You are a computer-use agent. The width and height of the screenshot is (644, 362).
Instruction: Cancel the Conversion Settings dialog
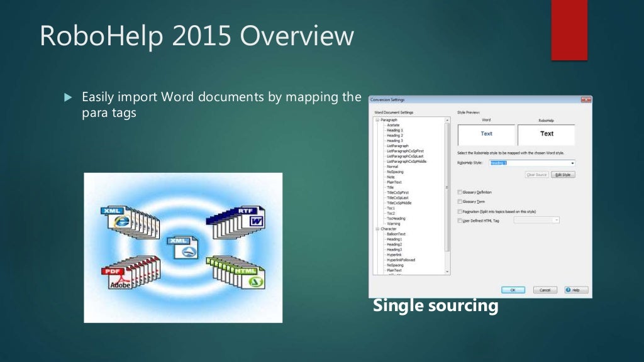tap(545, 290)
